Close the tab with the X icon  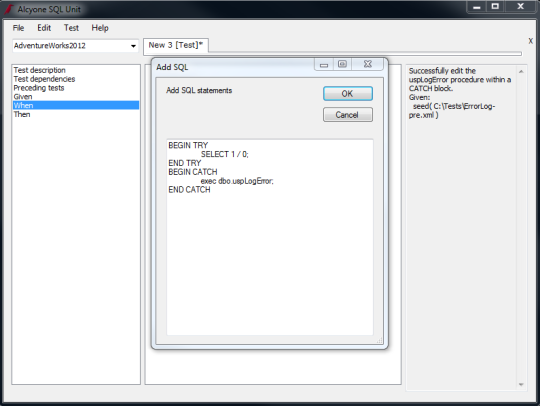pos(531,41)
